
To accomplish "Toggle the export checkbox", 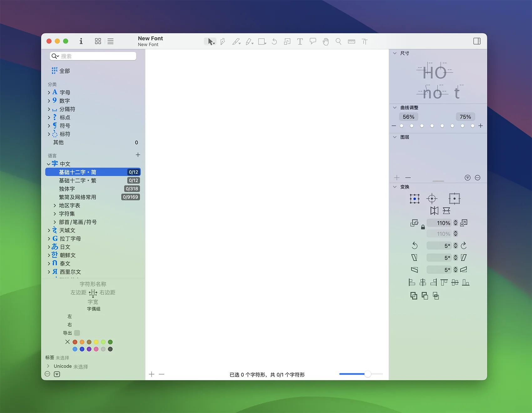I will coord(77,333).
